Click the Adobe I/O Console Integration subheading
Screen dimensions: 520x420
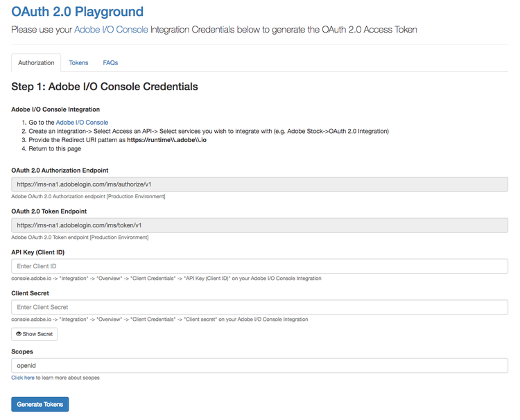(x=55, y=110)
